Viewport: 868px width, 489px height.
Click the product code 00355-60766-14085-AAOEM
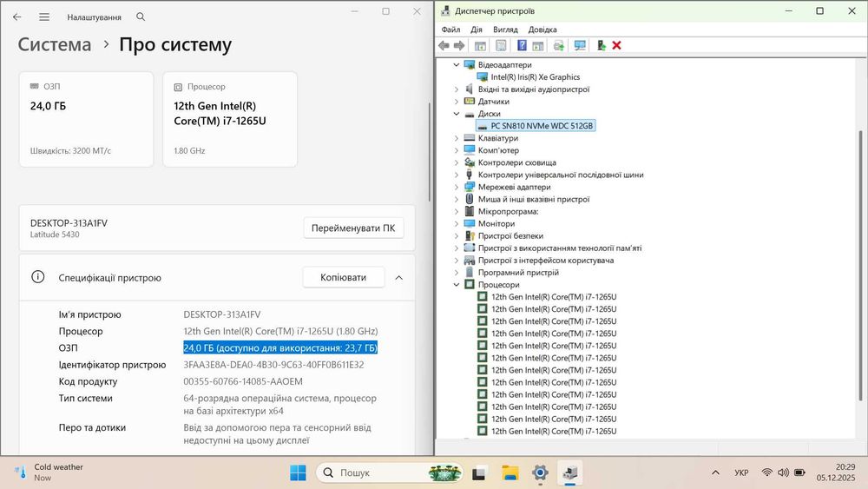pyautogui.click(x=243, y=381)
